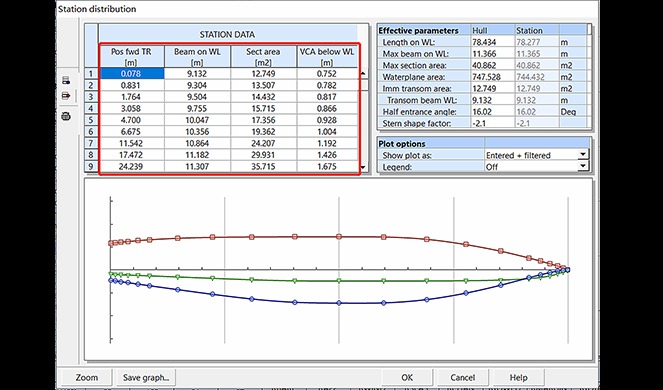663x390 pixels.
Task: Click the table-row icon with blue marker
Action: tap(66, 80)
